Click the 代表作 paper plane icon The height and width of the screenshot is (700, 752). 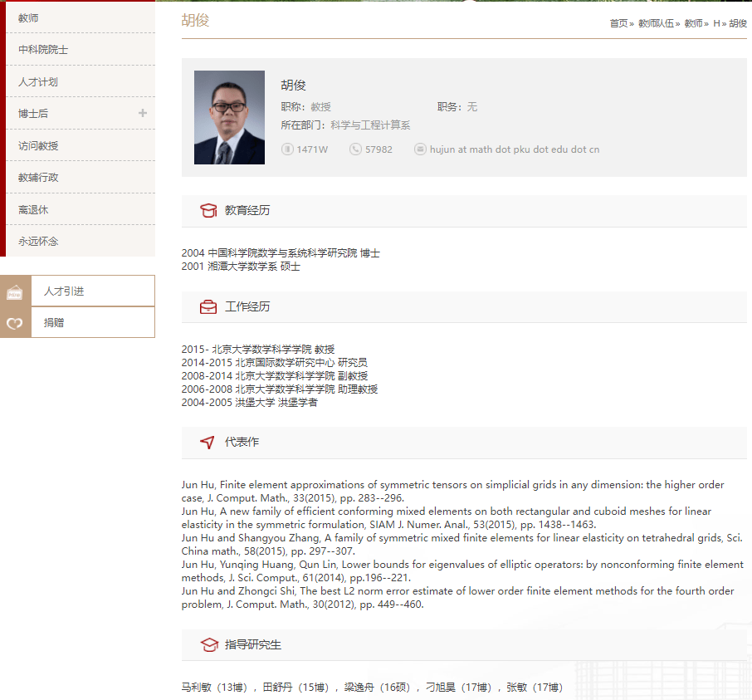pyautogui.click(x=208, y=442)
